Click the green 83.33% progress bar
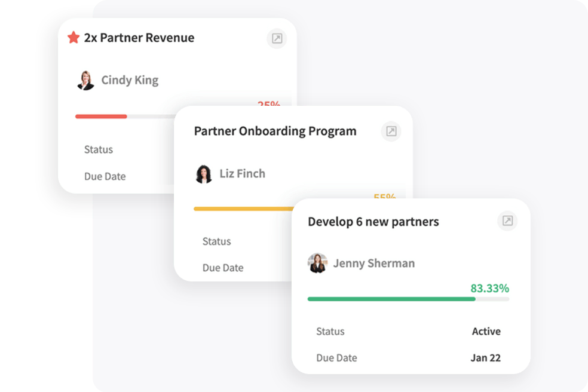588x392 pixels. [x=391, y=299]
